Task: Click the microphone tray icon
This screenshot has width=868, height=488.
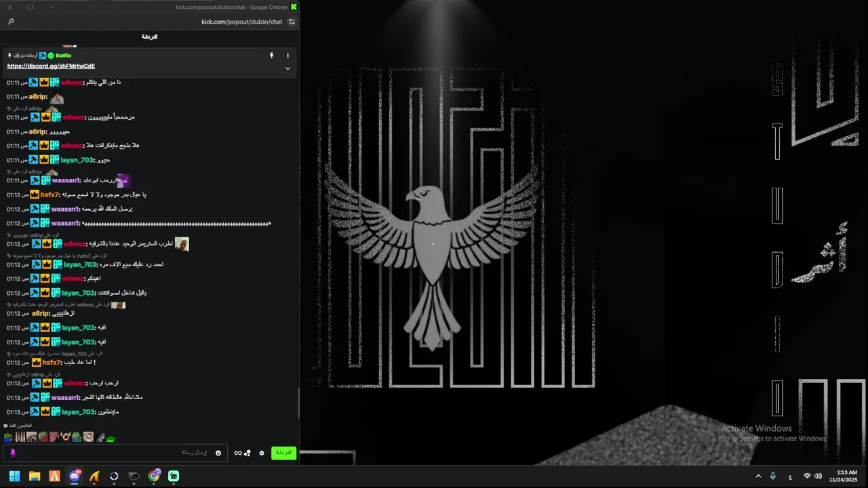Action: 773,476
